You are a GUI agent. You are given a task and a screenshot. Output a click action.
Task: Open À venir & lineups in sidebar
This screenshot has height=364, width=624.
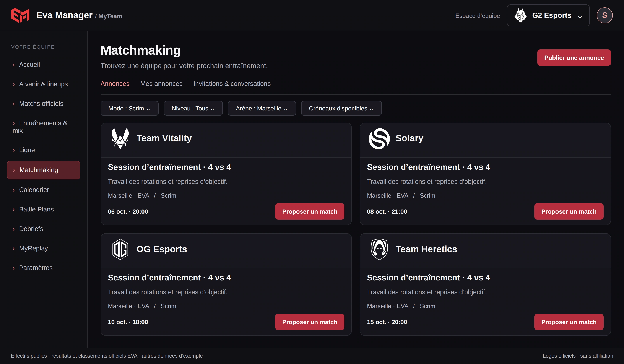click(44, 84)
